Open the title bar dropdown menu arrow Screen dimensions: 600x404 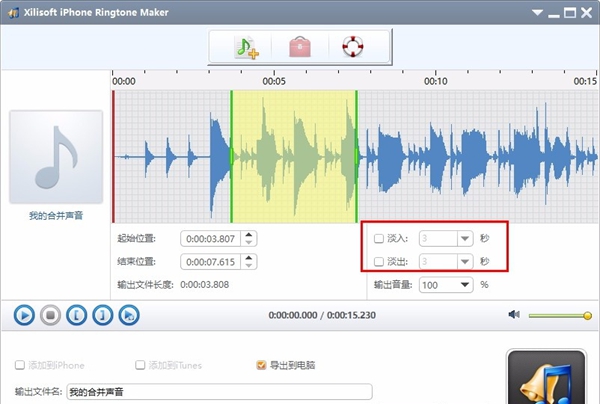(x=537, y=13)
